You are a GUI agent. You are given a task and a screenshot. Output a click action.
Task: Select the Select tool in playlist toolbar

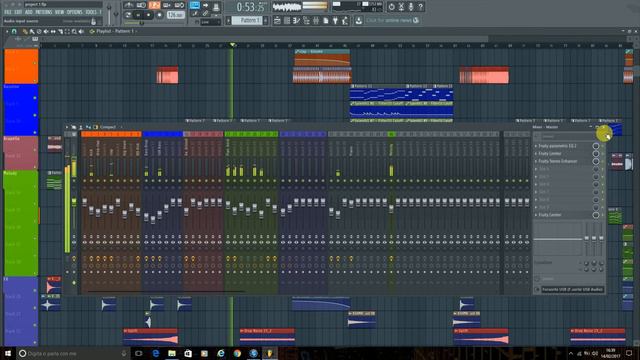pos(67,31)
